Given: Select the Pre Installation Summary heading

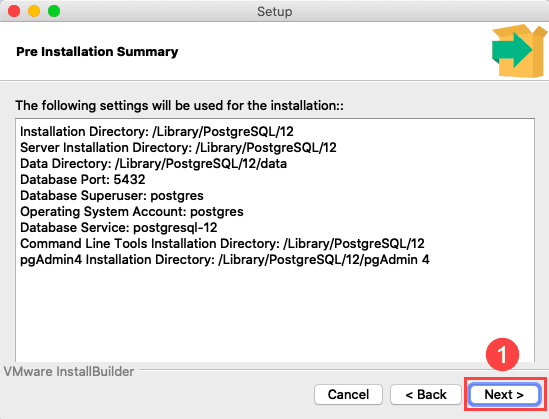Looking at the screenshot, I should [97, 52].
